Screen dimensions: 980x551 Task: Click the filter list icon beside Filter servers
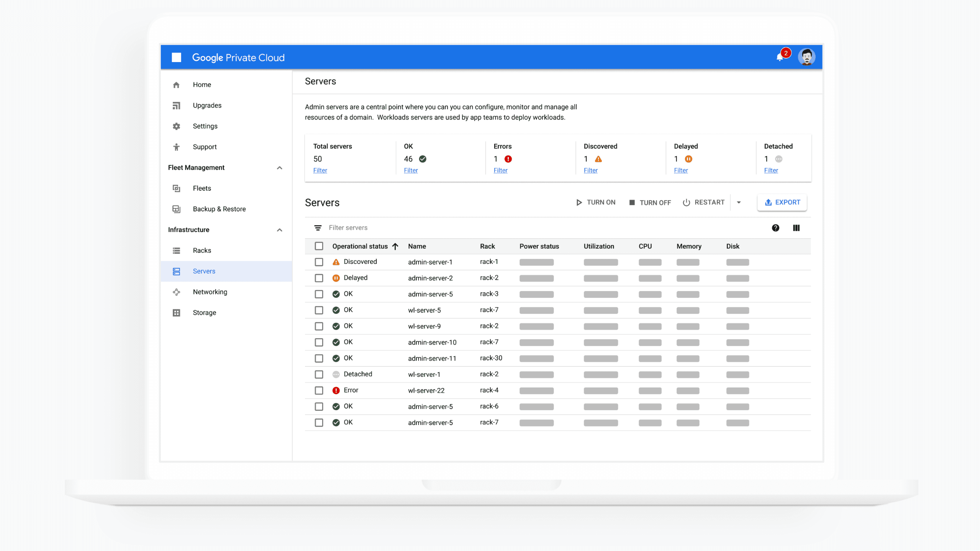[318, 228]
